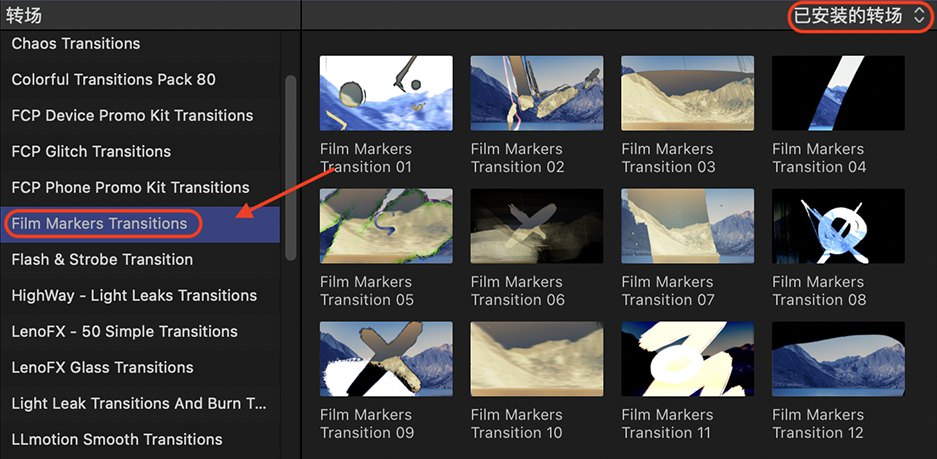Select LenoFX Glass Transitions category
937x459 pixels.
140,367
